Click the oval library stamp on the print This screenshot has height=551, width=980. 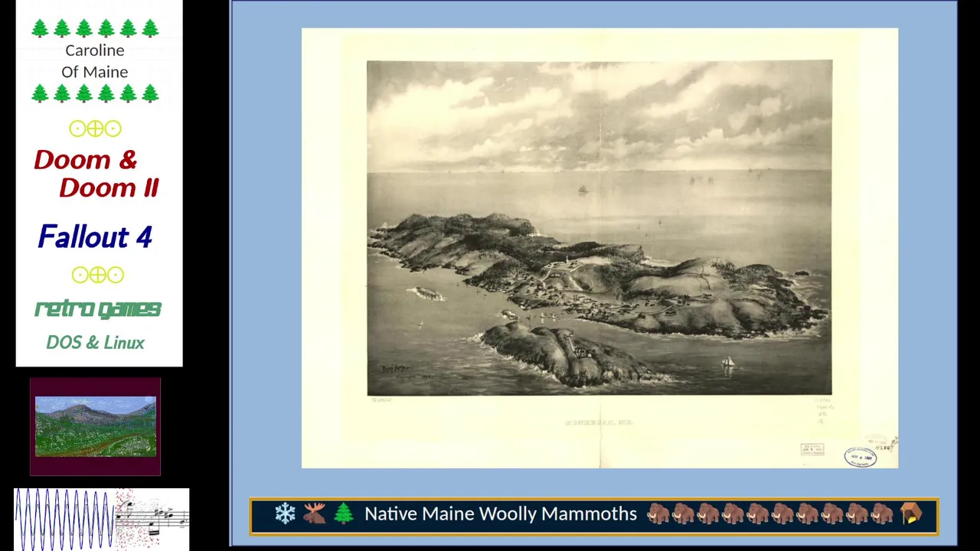tap(861, 457)
